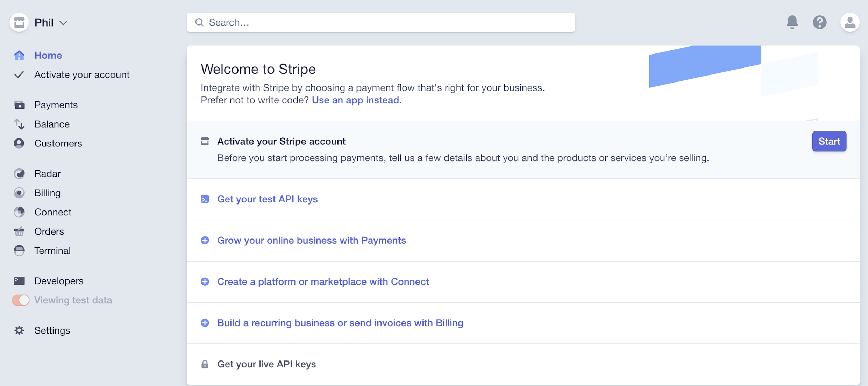Click the Phil account name
This screenshot has height=386, width=868.
point(44,22)
